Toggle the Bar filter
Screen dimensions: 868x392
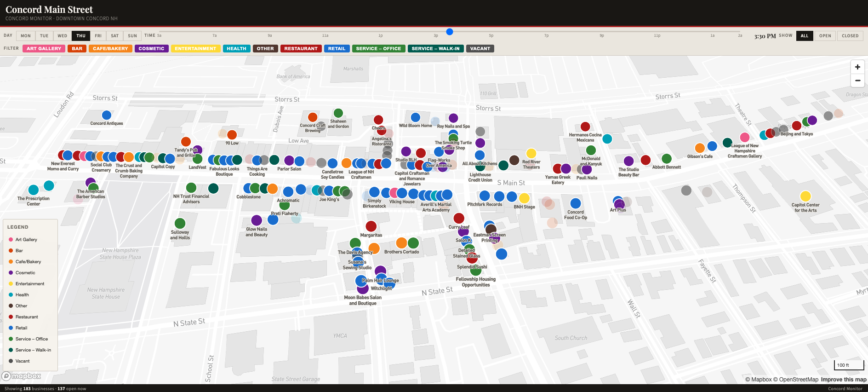[x=77, y=48]
